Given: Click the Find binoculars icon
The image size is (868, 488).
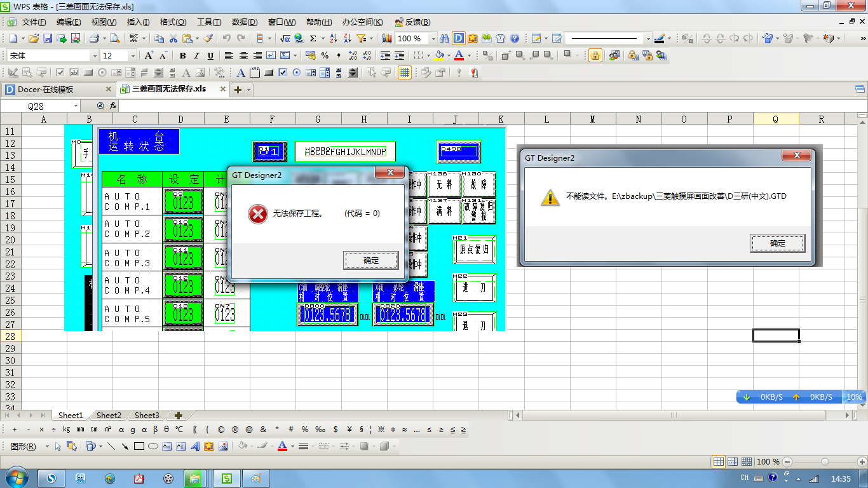Looking at the screenshot, I should (x=444, y=39).
